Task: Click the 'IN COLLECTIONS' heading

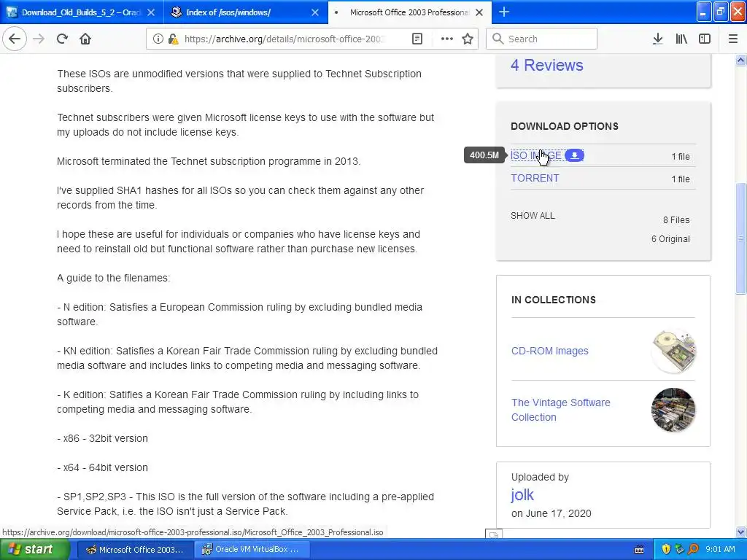Action: tap(554, 300)
